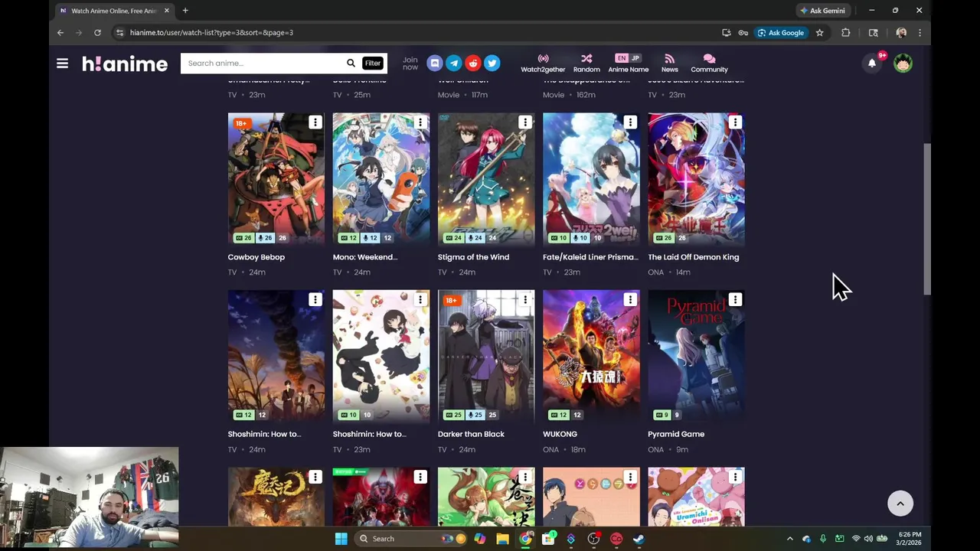Viewport: 980px width, 551px height.
Task: Close the Watch Anime Online tab
Action: tap(166, 11)
